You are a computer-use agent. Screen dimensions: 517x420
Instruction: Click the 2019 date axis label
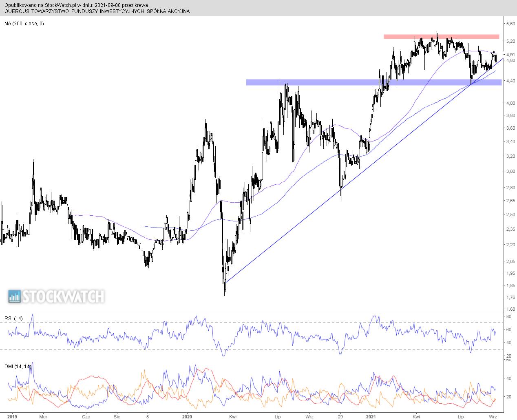tap(12, 417)
